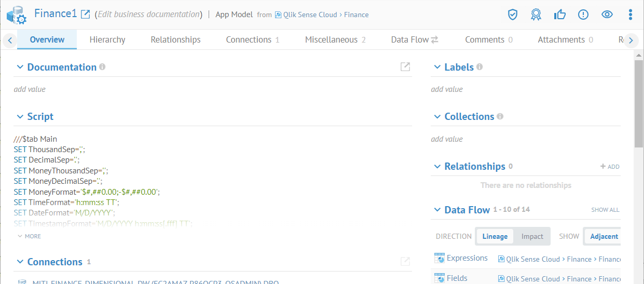Click the thumbs up icon

point(559,15)
